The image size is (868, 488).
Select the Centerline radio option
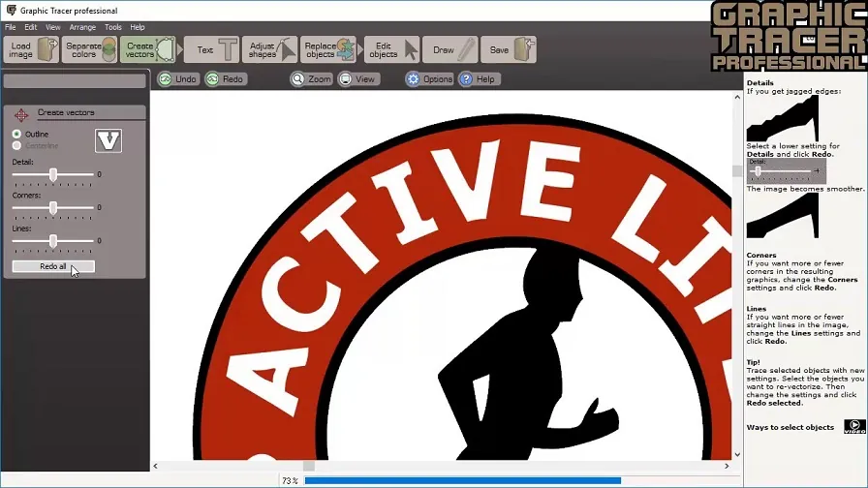click(x=16, y=145)
